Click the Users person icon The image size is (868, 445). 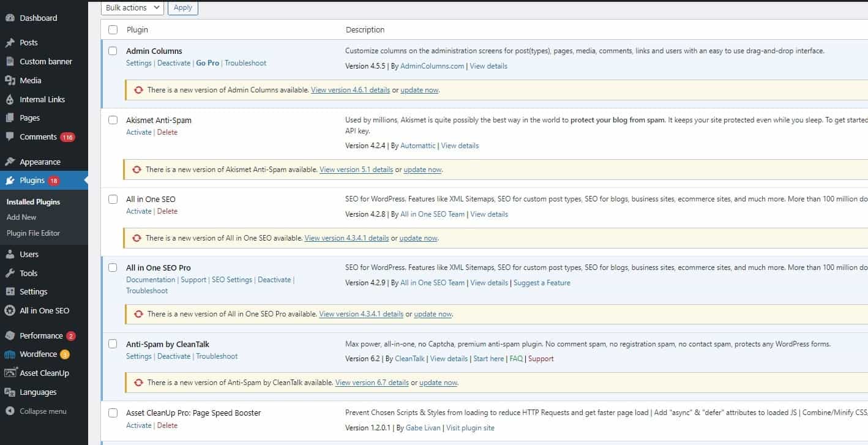pos(10,255)
